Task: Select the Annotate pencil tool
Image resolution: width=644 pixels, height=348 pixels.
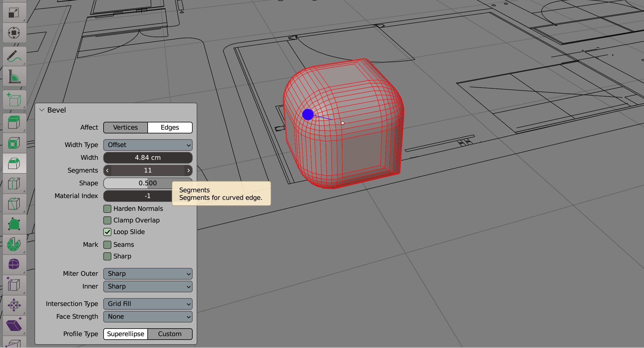Action: (14, 56)
